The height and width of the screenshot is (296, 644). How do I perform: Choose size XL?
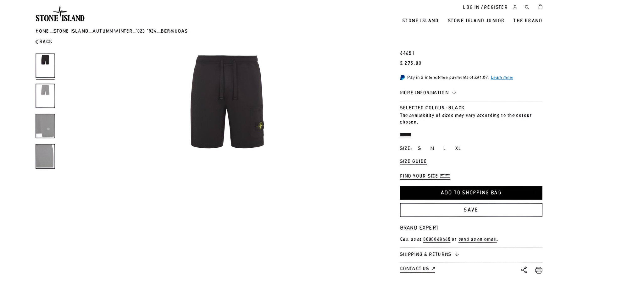click(x=458, y=148)
